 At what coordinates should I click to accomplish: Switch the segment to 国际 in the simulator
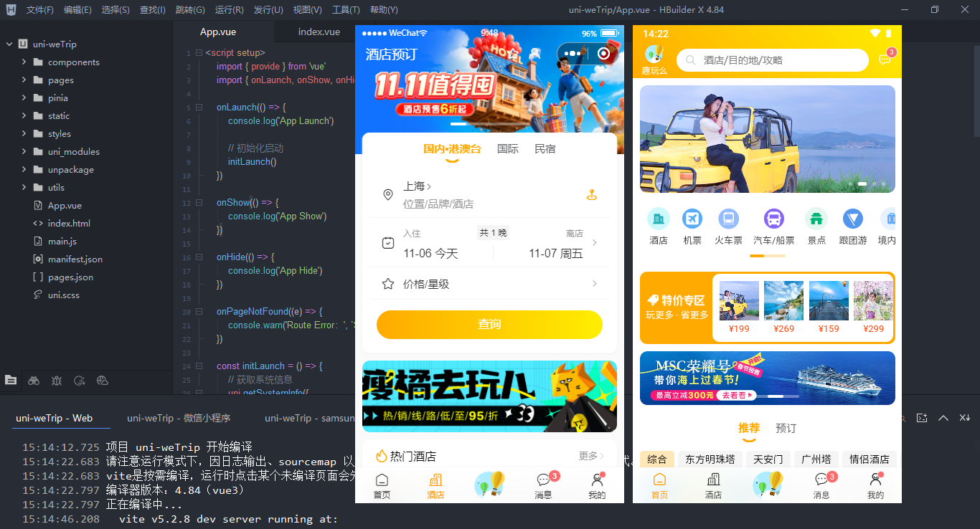click(508, 149)
